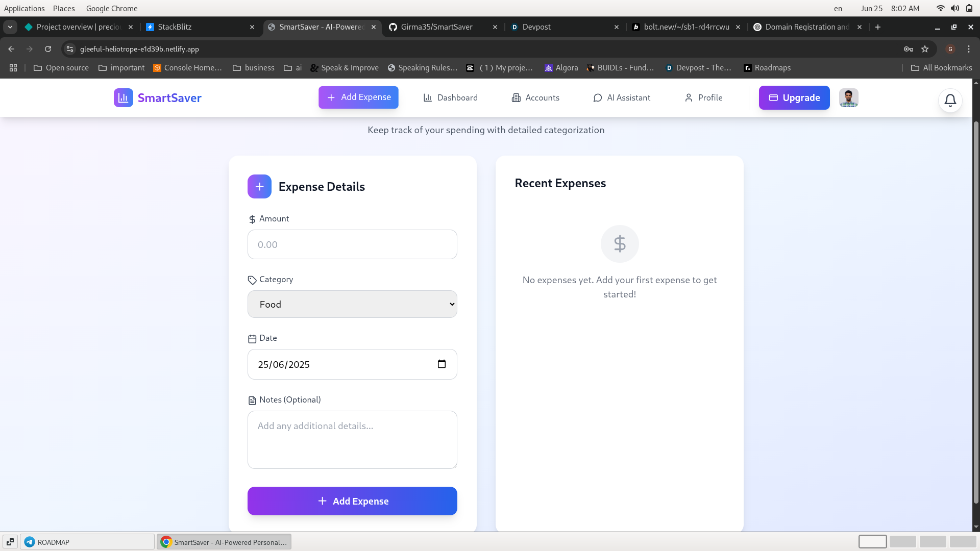
Task: Click the notification bell icon
Action: click(950, 101)
